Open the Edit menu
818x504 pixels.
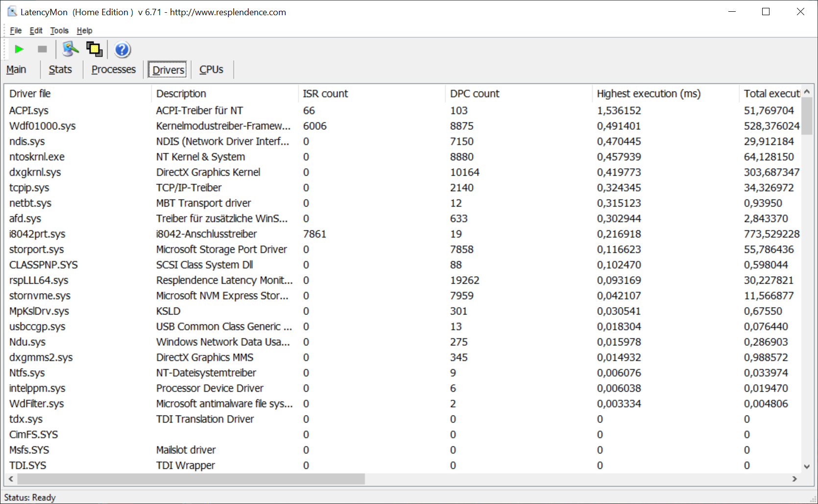click(x=36, y=30)
